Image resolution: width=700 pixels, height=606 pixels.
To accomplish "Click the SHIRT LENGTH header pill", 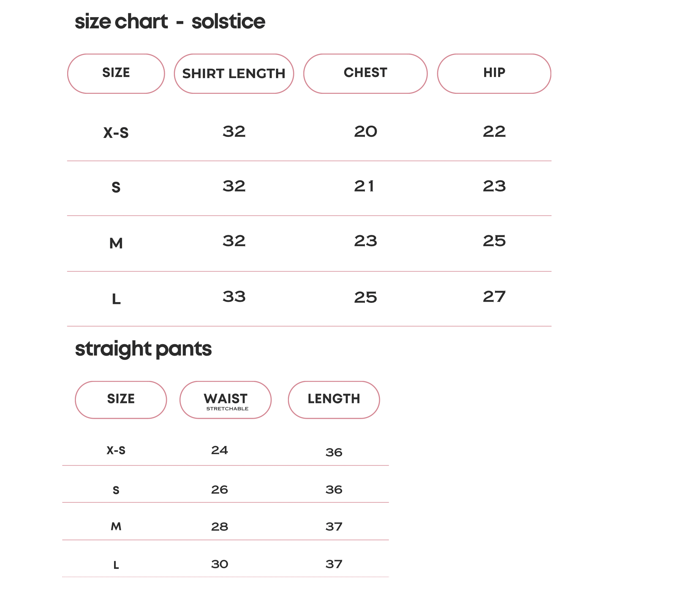I will [x=234, y=74].
